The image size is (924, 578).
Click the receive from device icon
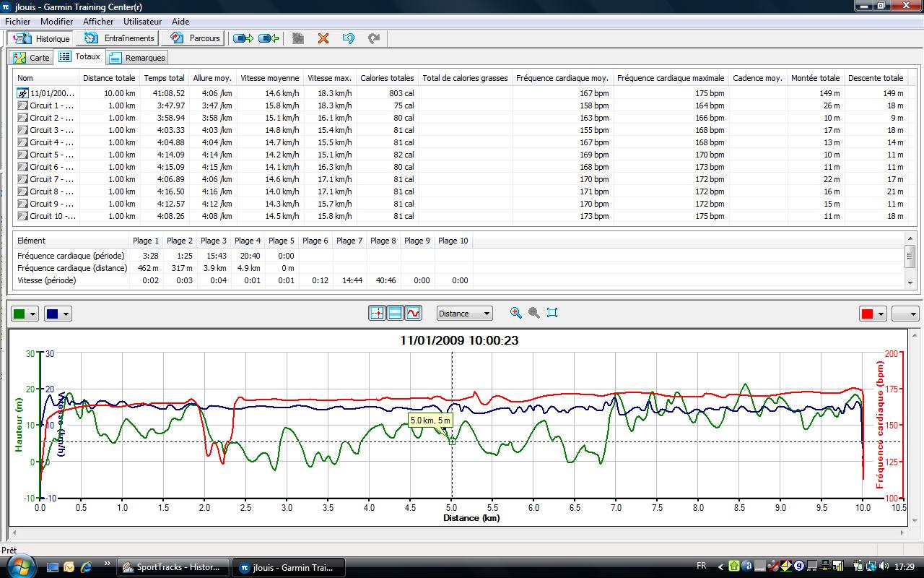click(x=269, y=38)
